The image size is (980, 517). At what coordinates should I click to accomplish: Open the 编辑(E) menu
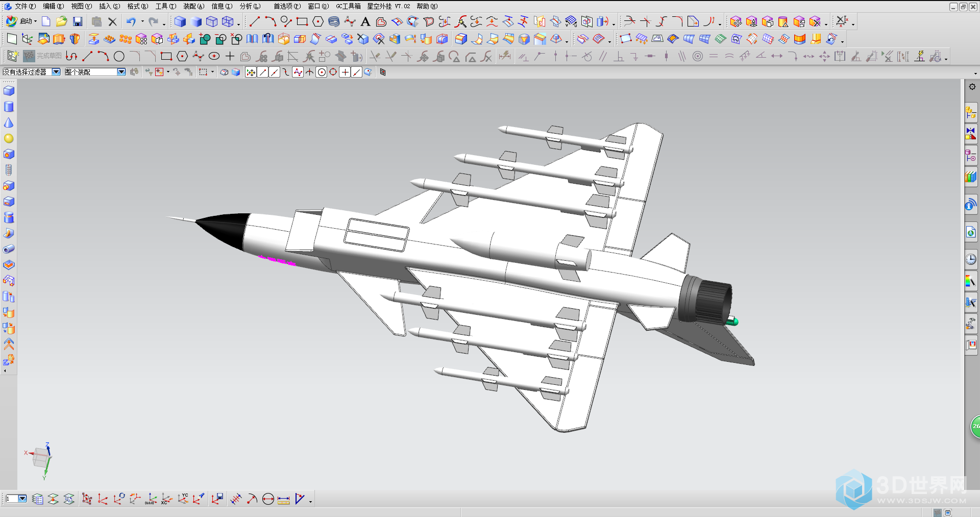pyautogui.click(x=53, y=6)
